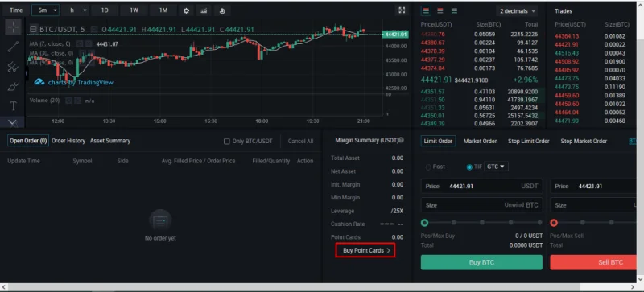Open the GTC time-in-force dropdown

pos(496,167)
